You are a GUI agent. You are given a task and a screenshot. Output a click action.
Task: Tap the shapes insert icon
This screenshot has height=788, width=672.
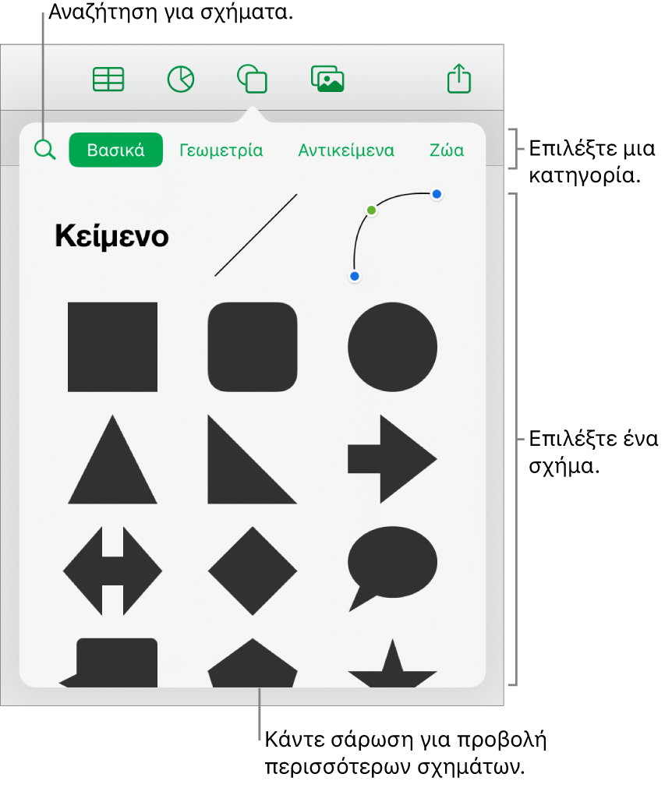coord(252,79)
